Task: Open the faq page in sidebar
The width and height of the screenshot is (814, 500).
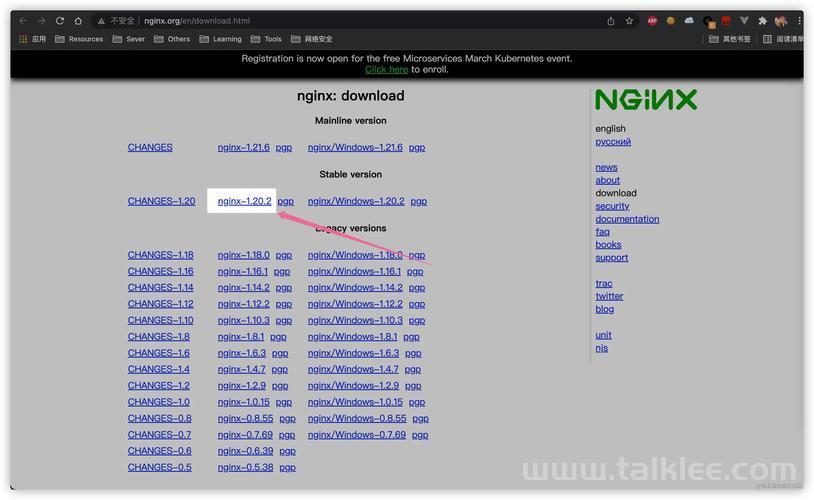Action: pos(603,232)
